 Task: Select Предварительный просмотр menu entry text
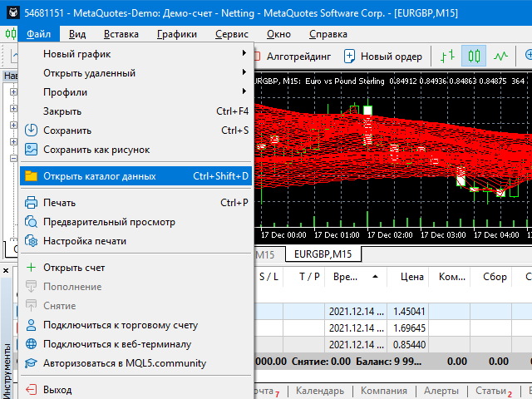coord(109,222)
